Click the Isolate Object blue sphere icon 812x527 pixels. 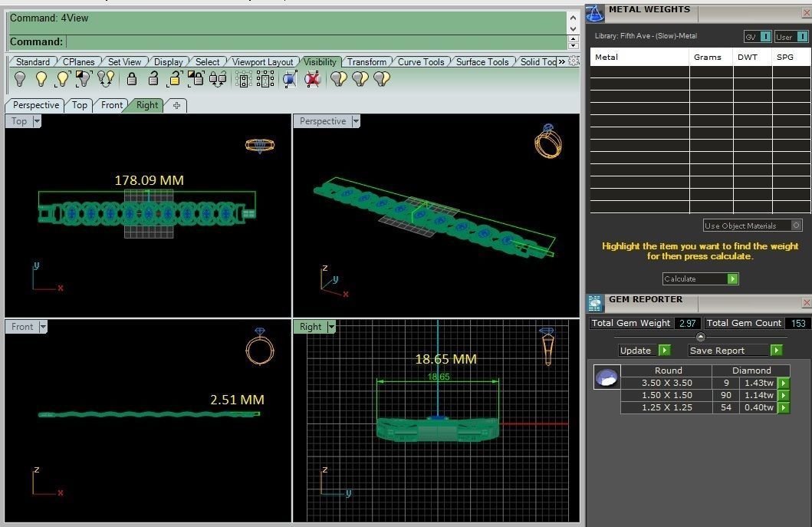(290, 79)
